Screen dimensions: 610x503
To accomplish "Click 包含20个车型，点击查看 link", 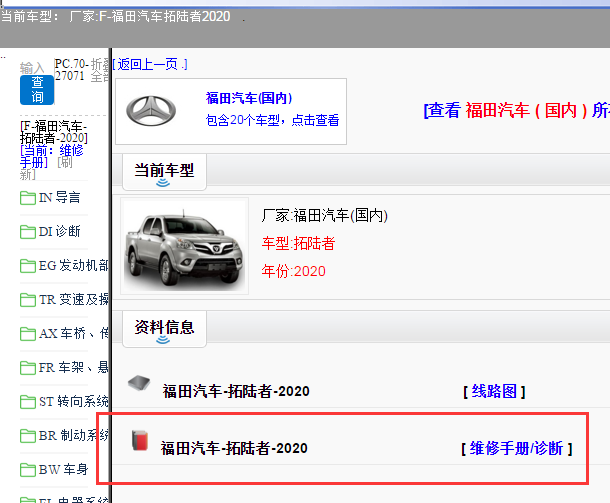I will click(272, 120).
